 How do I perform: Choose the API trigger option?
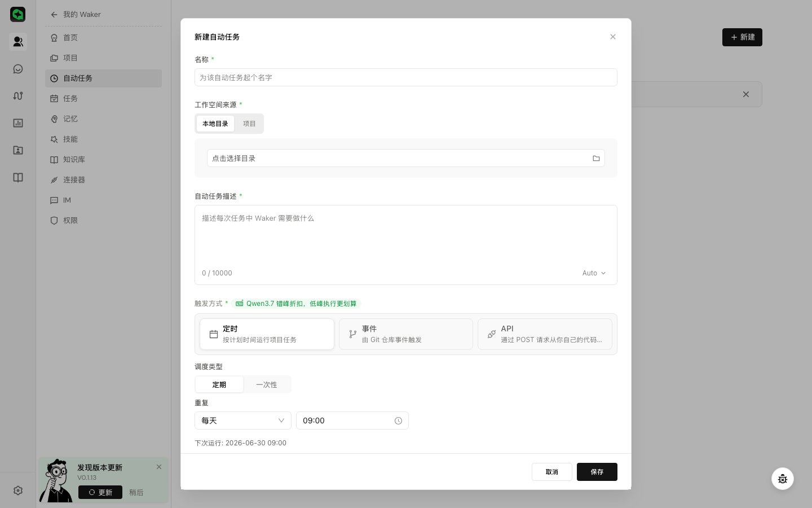point(545,334)
